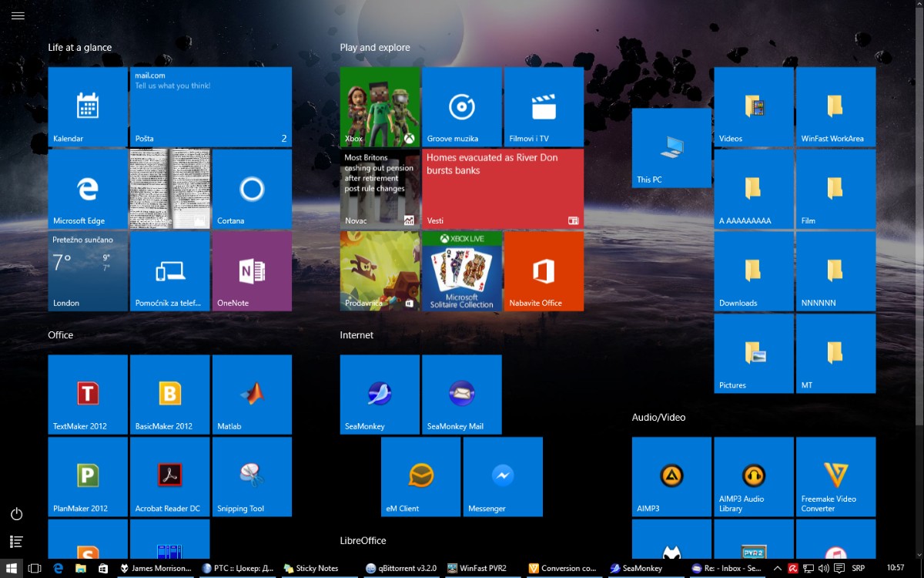
Task: Open the Snipping Tool tile
Action: [252, 476]
